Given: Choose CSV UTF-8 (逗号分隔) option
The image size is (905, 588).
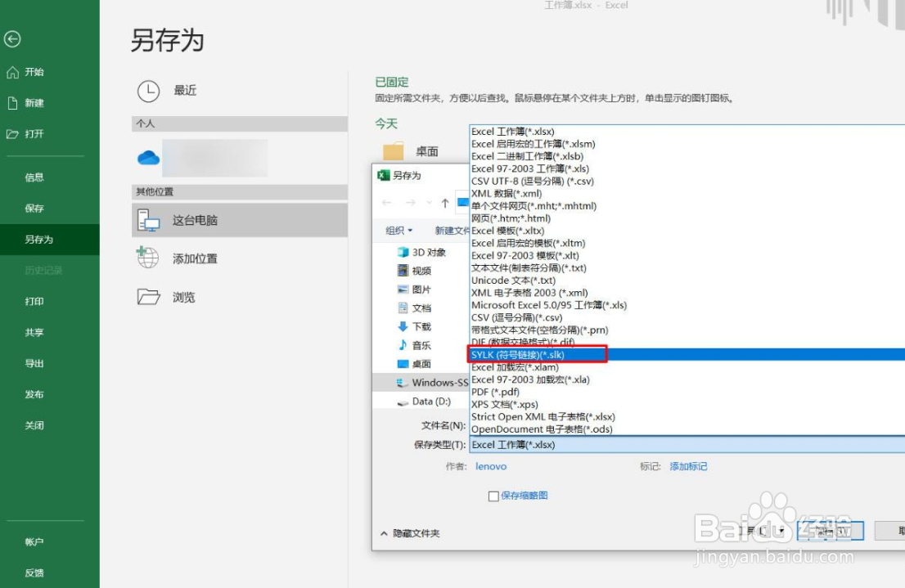Looking at the screenshot, I should point(533,182).
